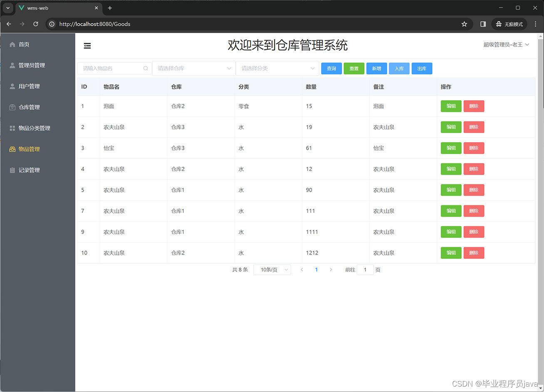Open the 请选择分类 dropdown
This screenshot has width=544, height=392.
click(x=277, y=68)
